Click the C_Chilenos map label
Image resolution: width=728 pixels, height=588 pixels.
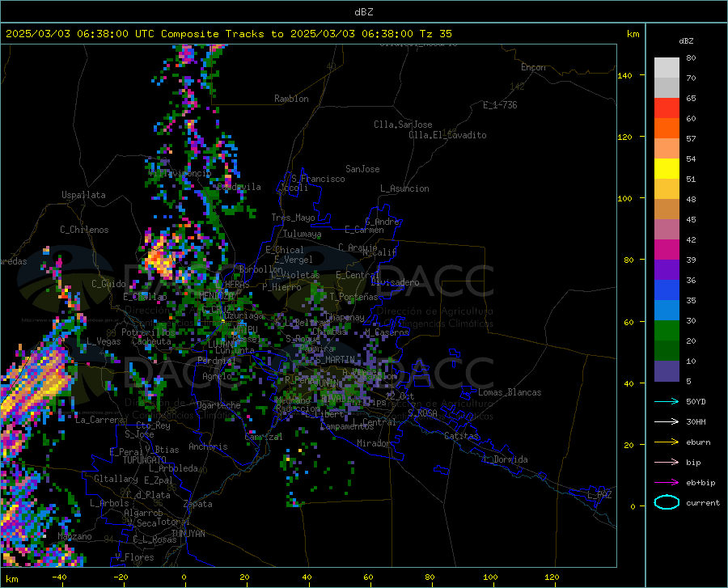[84, 230]
